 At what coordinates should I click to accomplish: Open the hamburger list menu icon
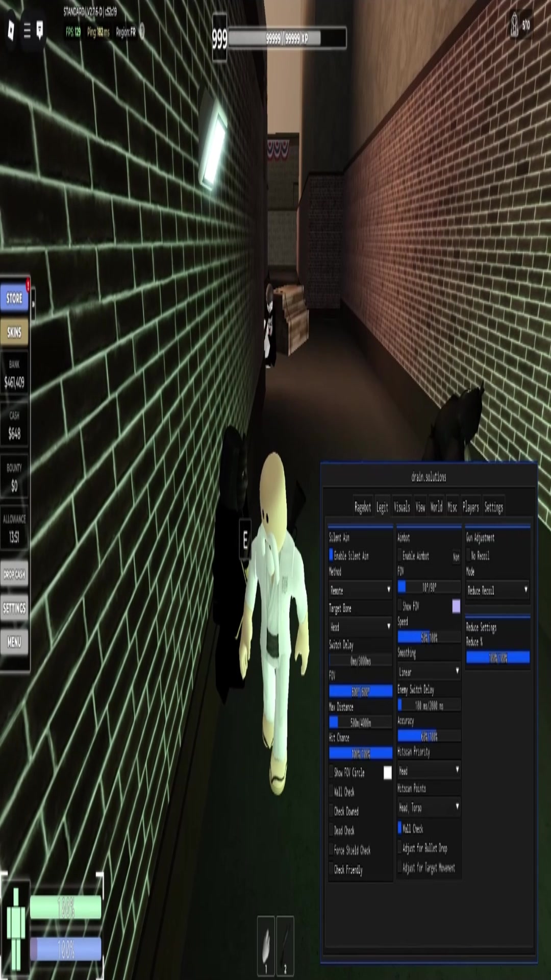pyautogui.click(x=27, y=31)
